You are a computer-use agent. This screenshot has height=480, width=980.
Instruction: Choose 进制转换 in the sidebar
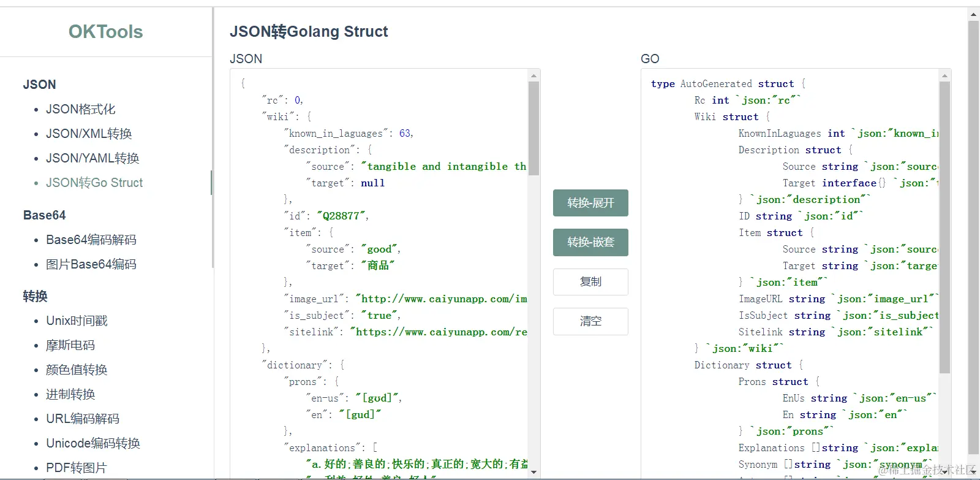pyautogui.click(x=70, y=394)
